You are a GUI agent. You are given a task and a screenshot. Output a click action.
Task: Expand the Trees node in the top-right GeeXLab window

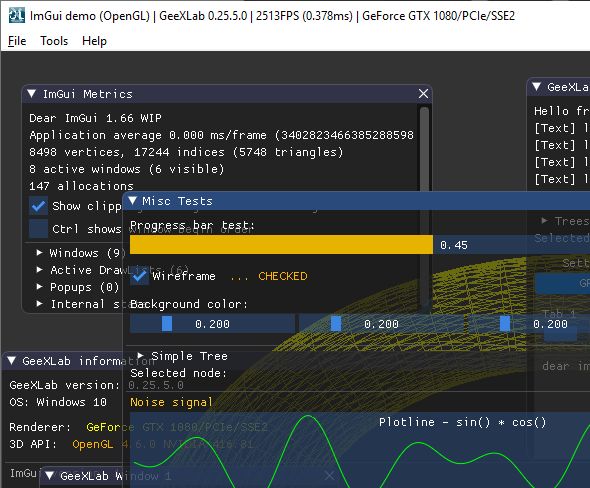(x=544, y=220)
